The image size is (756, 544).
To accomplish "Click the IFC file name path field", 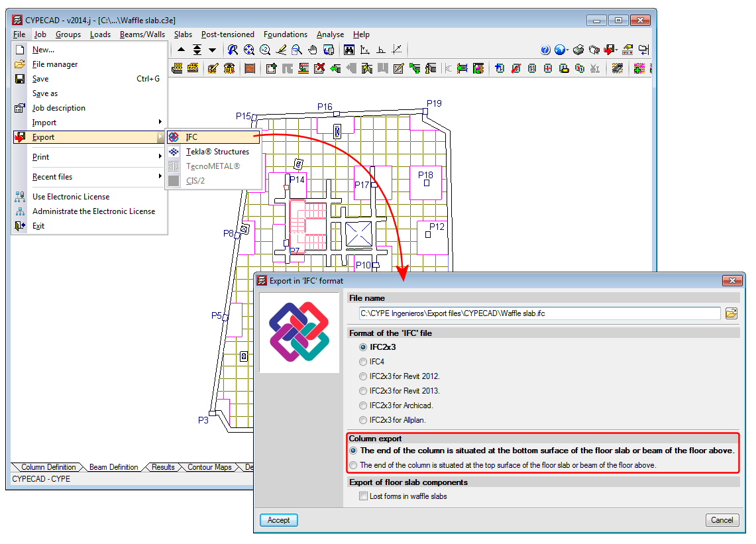I will click(x=539, y=313).
